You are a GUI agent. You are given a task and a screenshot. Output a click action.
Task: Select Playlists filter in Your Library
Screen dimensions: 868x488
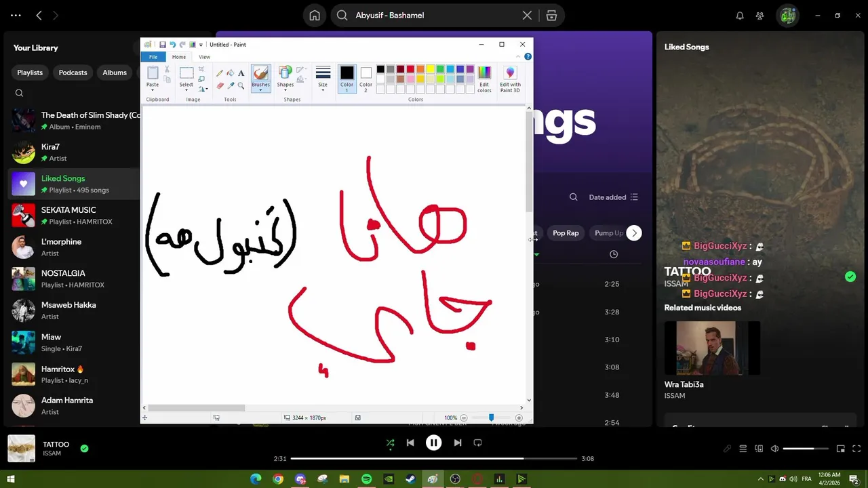pyautogui.click(x=30, y=73)
